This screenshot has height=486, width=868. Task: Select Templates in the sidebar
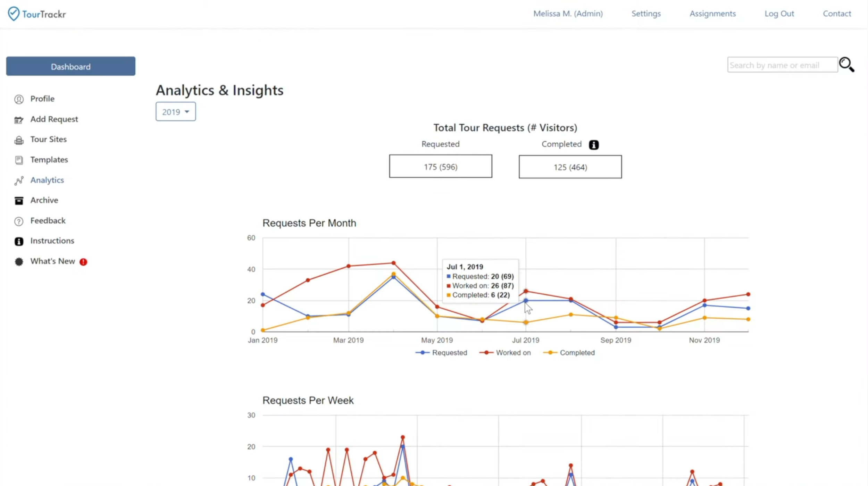tap(49, 160)
